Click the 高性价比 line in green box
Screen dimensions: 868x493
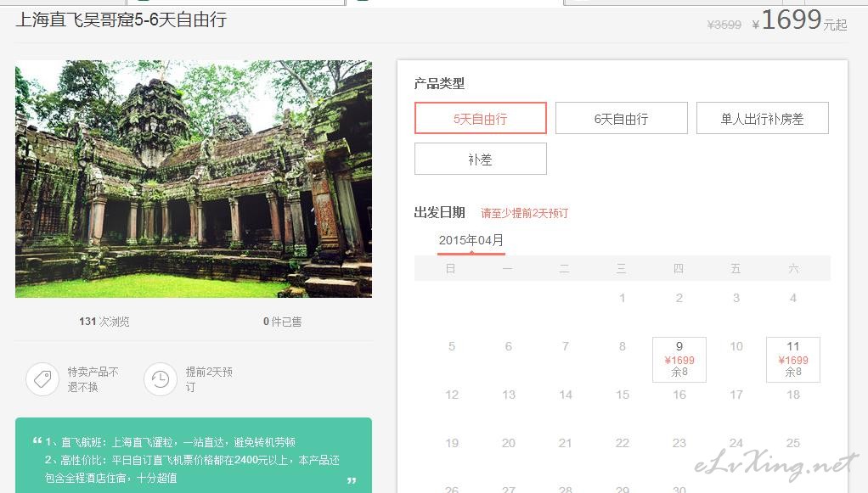click(192, 460)
